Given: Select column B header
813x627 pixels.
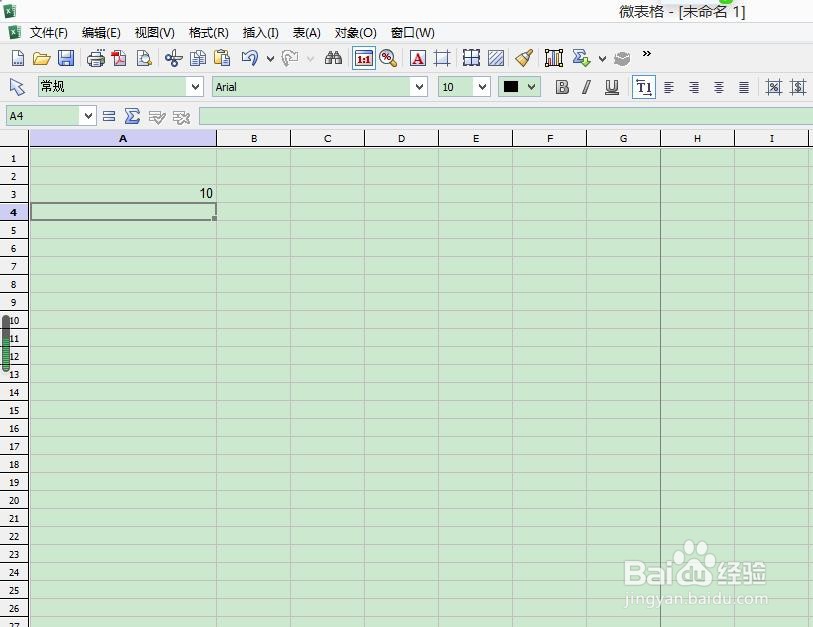Looking at the screenshot, I should coord(254,138).
